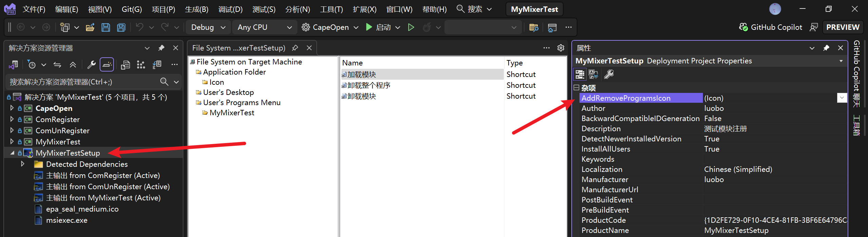The width and height of the screenshot is (868, 237).
Task: Click the Open File folder icon
Action: point(90,27)
